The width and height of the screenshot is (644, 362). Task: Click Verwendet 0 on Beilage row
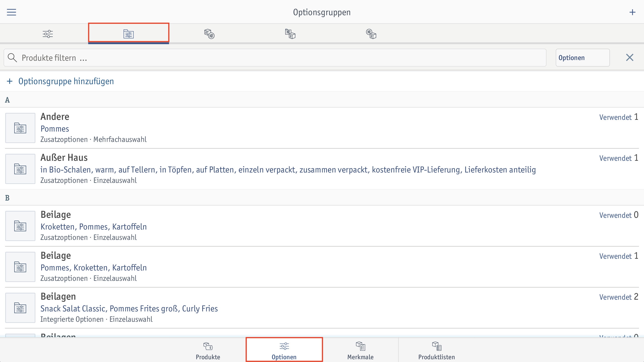tap(619, 215)
